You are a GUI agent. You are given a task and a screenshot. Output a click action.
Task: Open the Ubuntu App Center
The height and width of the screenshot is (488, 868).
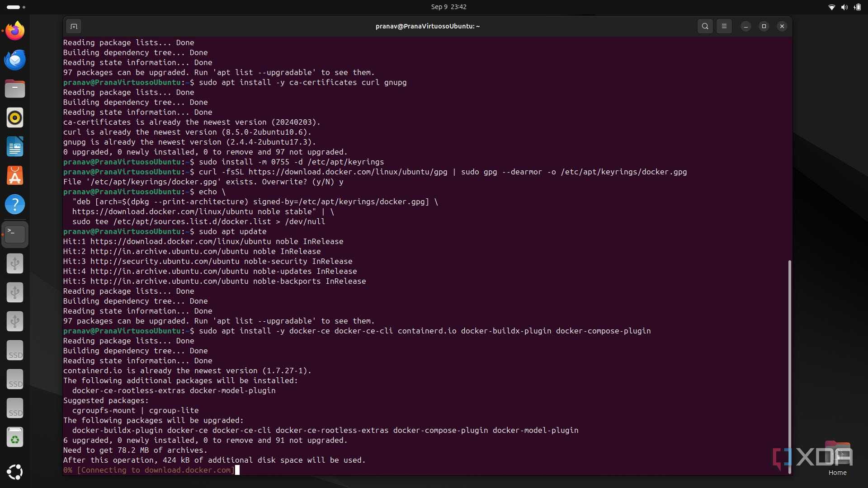pos(15,175)
